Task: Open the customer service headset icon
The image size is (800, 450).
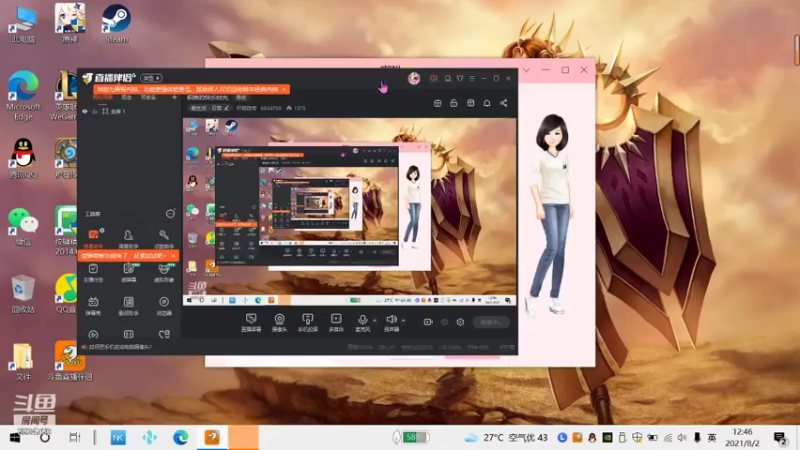Action: pos(447,79)
